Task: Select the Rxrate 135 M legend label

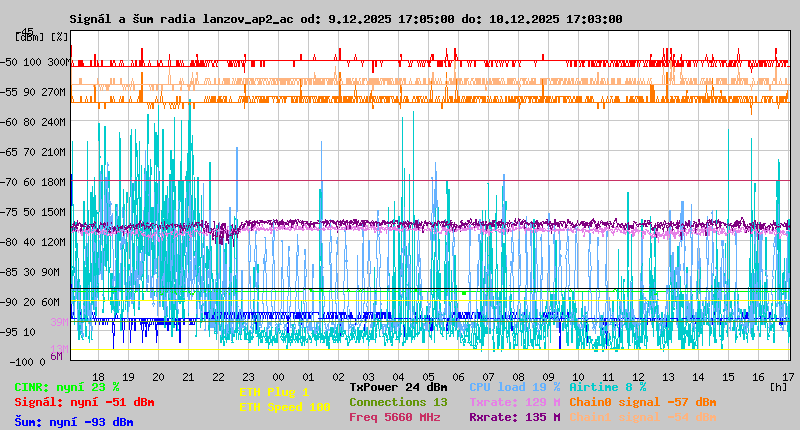Action: 514,417
